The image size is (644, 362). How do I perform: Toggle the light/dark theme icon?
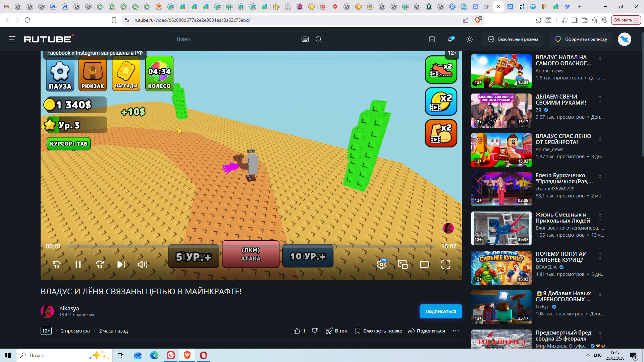pyautogui.click(x=470, y=39)
